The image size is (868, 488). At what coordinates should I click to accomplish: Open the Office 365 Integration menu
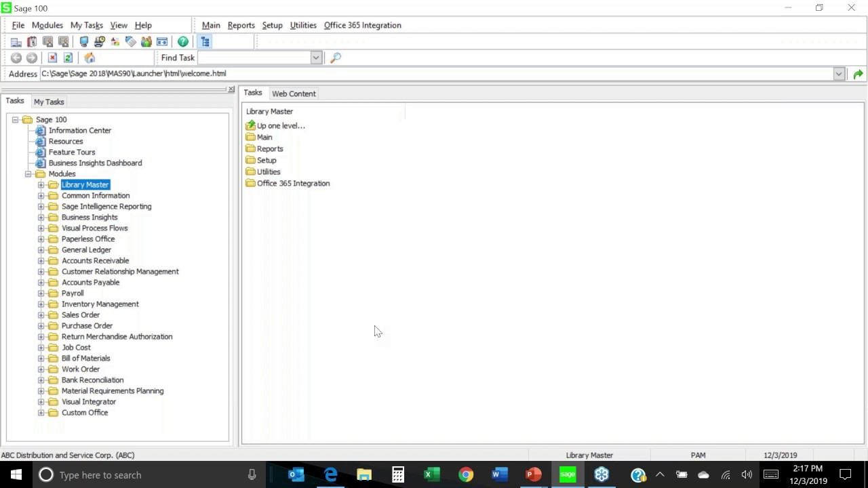[363, 25]
